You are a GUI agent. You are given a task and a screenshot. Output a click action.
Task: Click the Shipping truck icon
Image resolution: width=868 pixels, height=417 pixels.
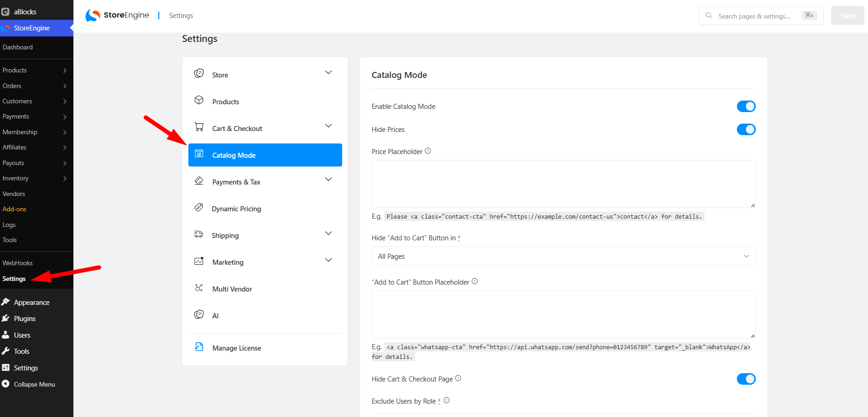tap(199, 234)
